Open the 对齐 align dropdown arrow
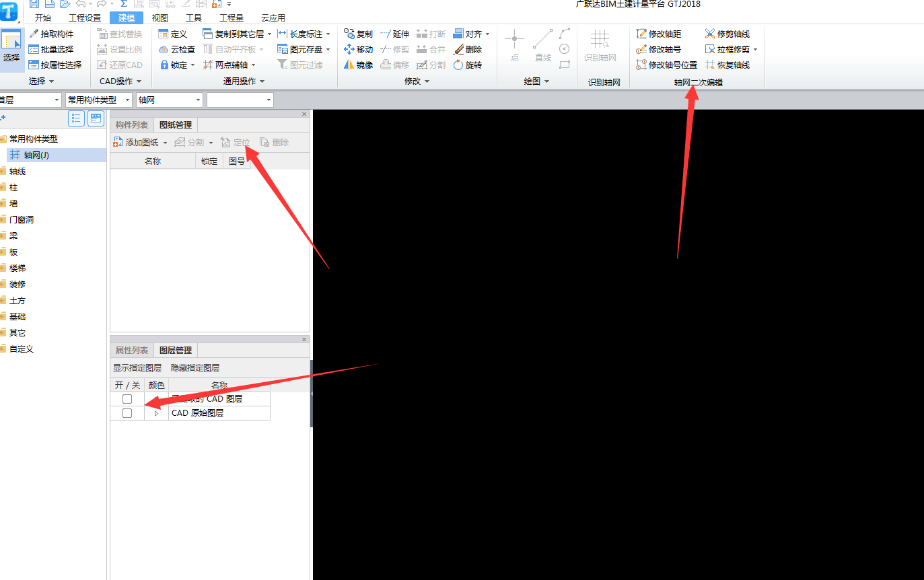Image resolution: width=924 pixels, height=580 pixels. tap(487, 34)
